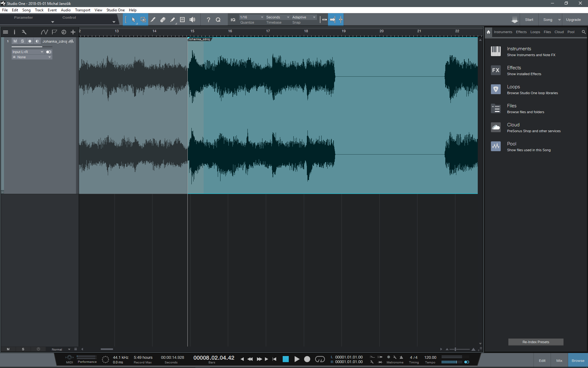Click the magnifier icon beside help
Image resolution: width=588 pixels, height=368 pixels.
pyautogui.click(x=218, y=20)
